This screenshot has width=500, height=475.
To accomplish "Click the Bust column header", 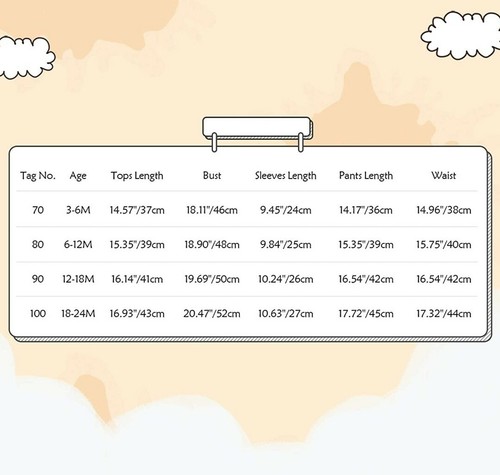I will pos(212,175).
